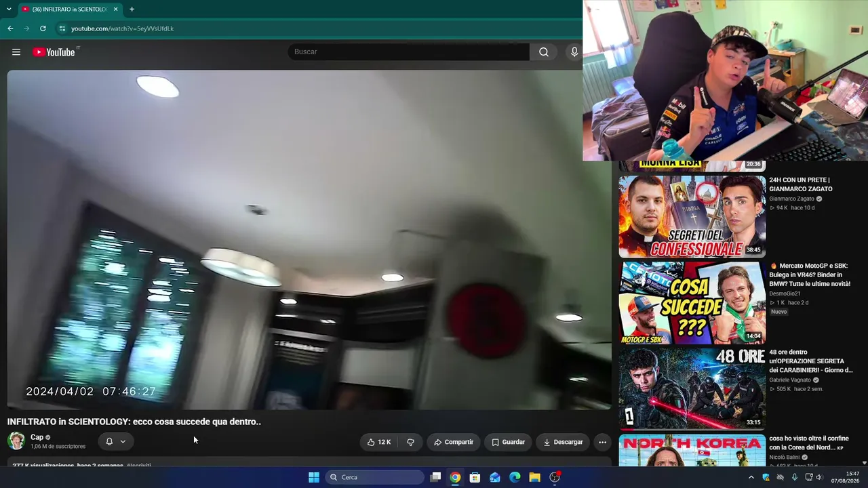The width and height of the screenshot is (868, 488).
Task: Open the Gianmarco Zagato channel link
Action: pyautogui.click(x=791, y=199)
